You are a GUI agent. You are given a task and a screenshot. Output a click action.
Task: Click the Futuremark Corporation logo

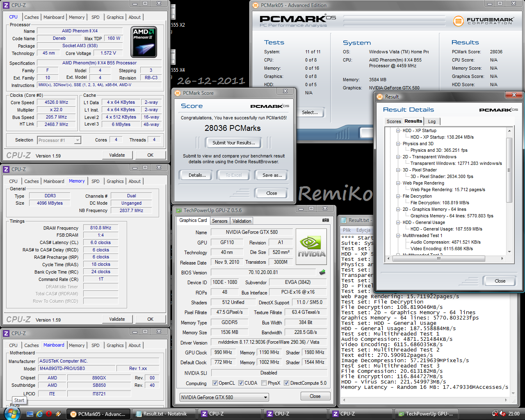pos(483,21)
